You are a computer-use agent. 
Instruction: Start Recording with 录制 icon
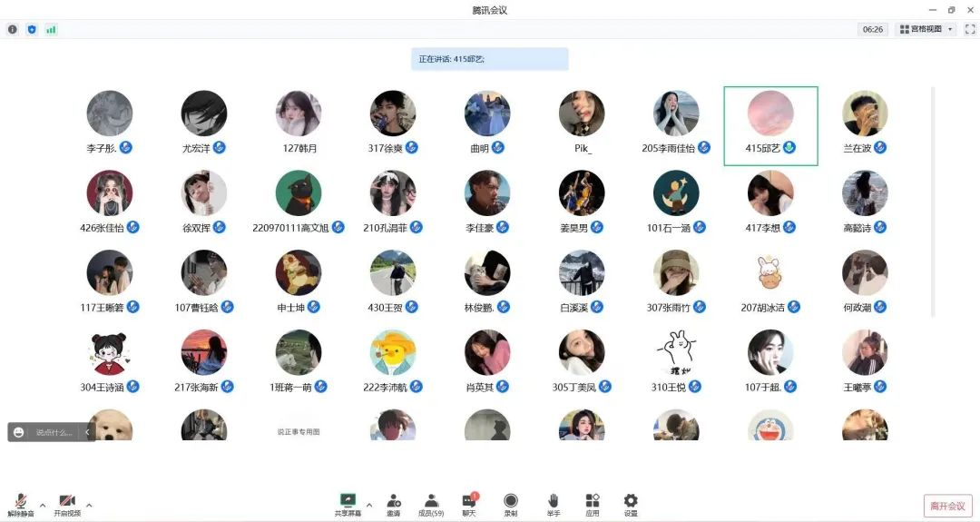pyautogui.click(x=511, y=505)
